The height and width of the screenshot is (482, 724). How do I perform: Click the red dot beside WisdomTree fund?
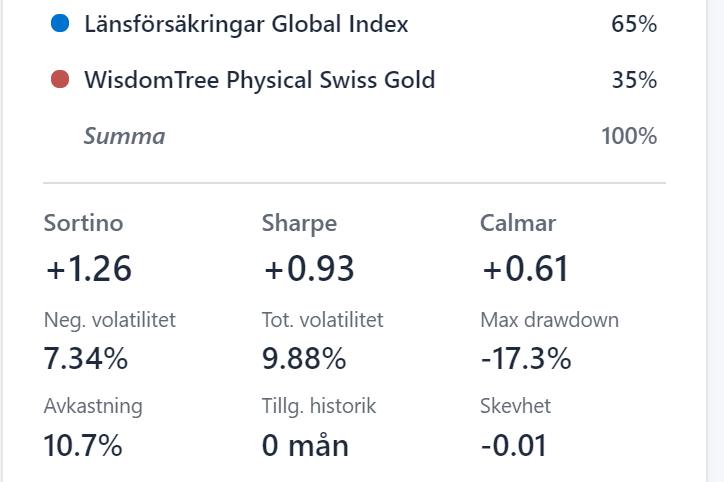click(x=59, y=80)
